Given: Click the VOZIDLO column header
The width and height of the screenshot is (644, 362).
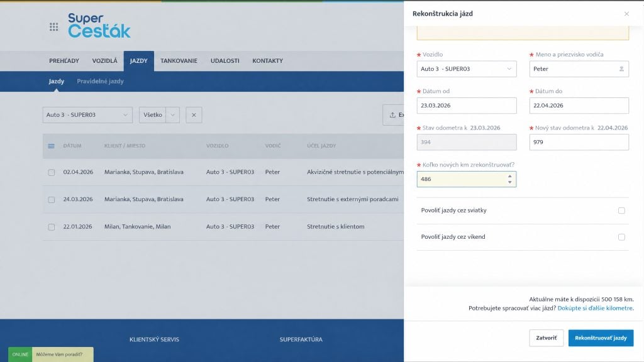Looking at the screenshot, I should pyautogui.click(x=217, y=146).
